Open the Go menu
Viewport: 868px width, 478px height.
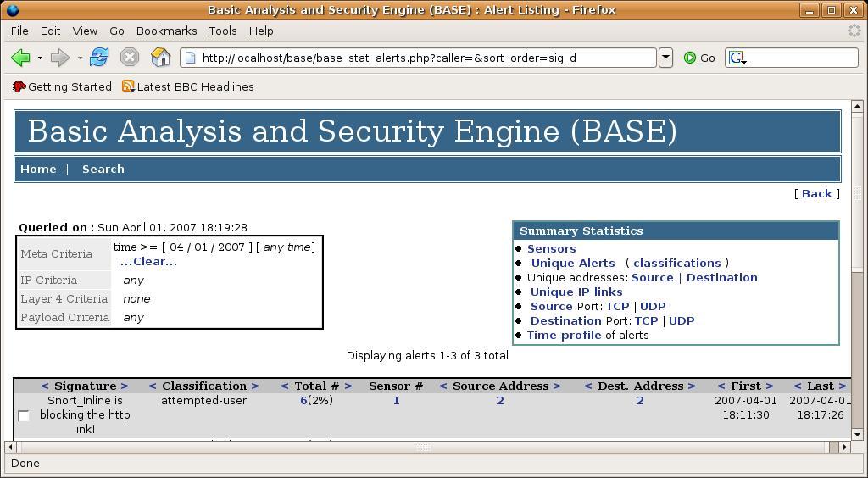tap(116, 31)
